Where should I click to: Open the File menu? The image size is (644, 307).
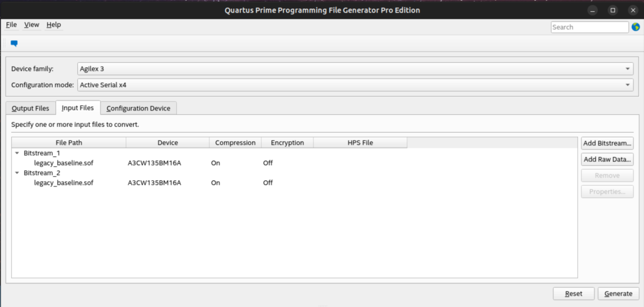[11, 25]
